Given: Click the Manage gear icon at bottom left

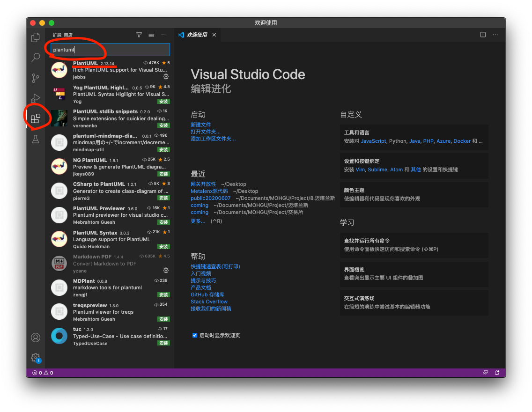Looking at the screenshot, I should point(36,358).
